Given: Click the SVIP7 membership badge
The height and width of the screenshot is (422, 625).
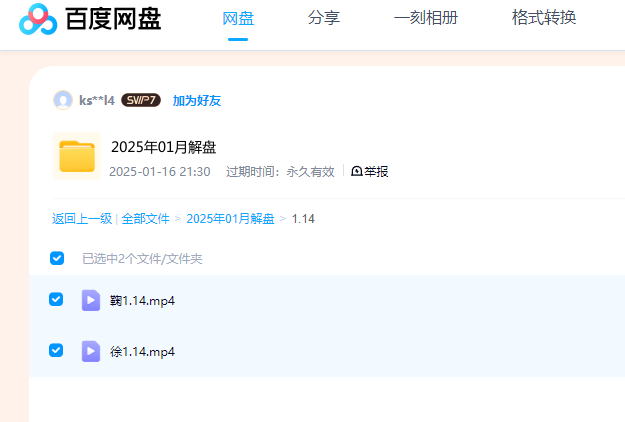Looking at the screenshot, I should [141, 100].
